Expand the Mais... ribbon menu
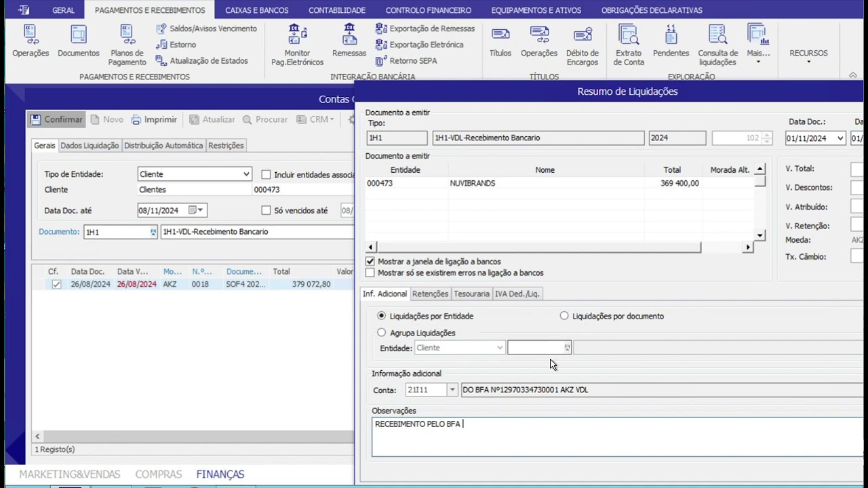The width and height of the screenshot is (868, 488). (758, 45)
